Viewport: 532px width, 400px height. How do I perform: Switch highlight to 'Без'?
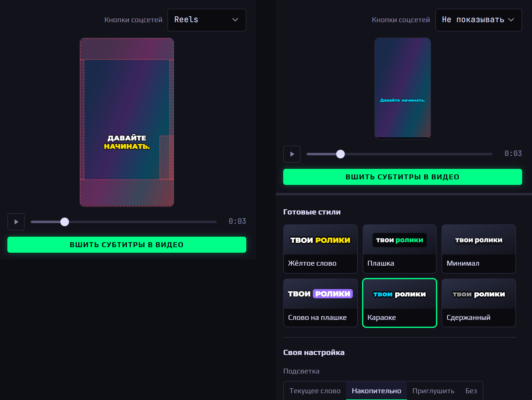pos(471,391)
